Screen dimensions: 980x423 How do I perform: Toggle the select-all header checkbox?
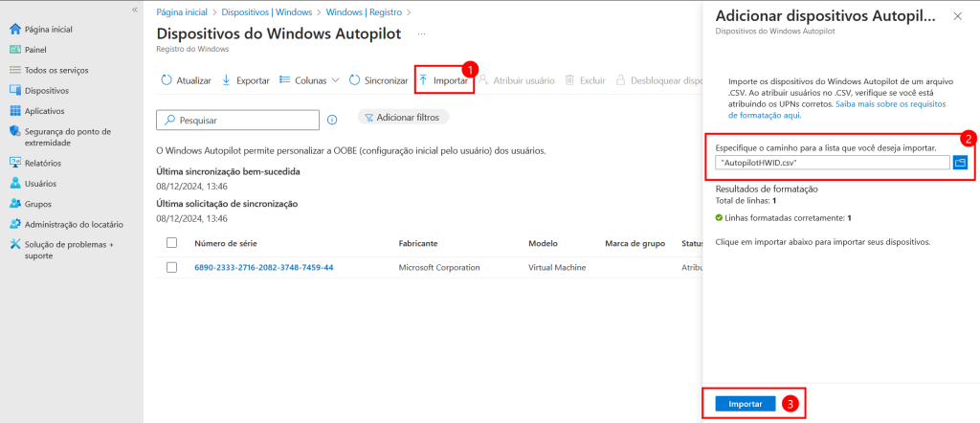(x=172, y=243)
